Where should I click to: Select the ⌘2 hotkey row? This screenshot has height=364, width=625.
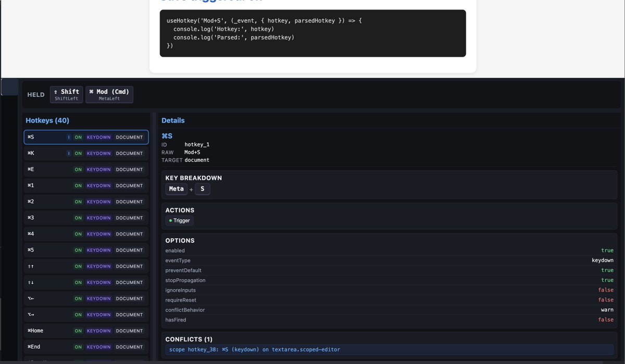pos(86,202)
